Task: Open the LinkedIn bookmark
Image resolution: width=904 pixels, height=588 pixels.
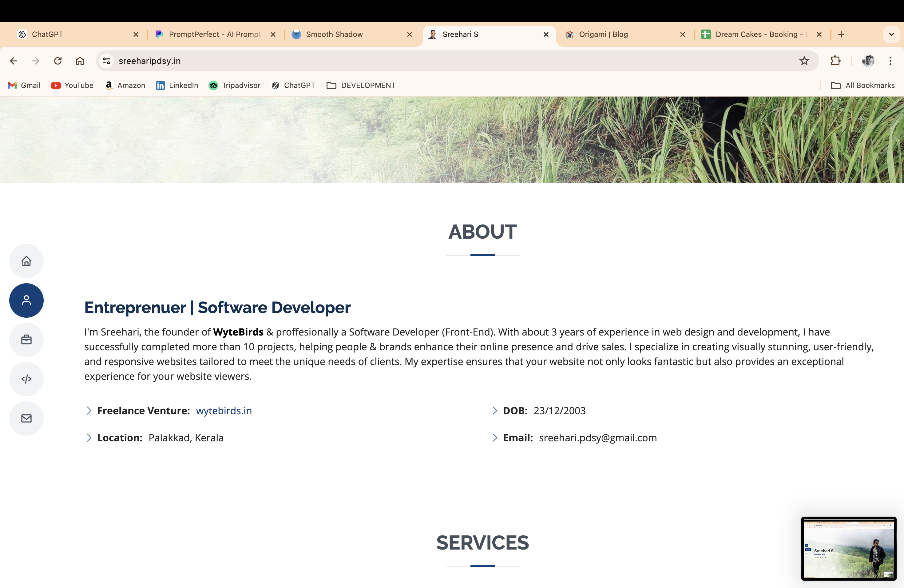Action: [177, 85]
